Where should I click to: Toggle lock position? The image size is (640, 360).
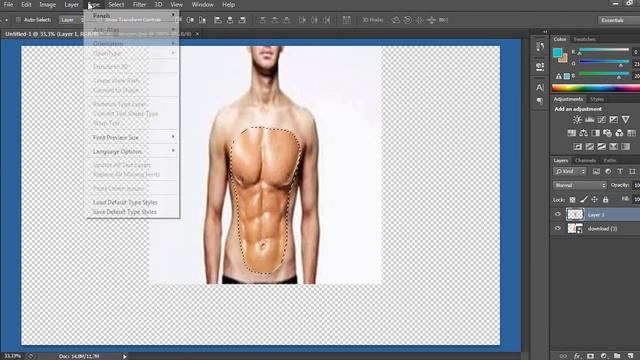point(594,200)
